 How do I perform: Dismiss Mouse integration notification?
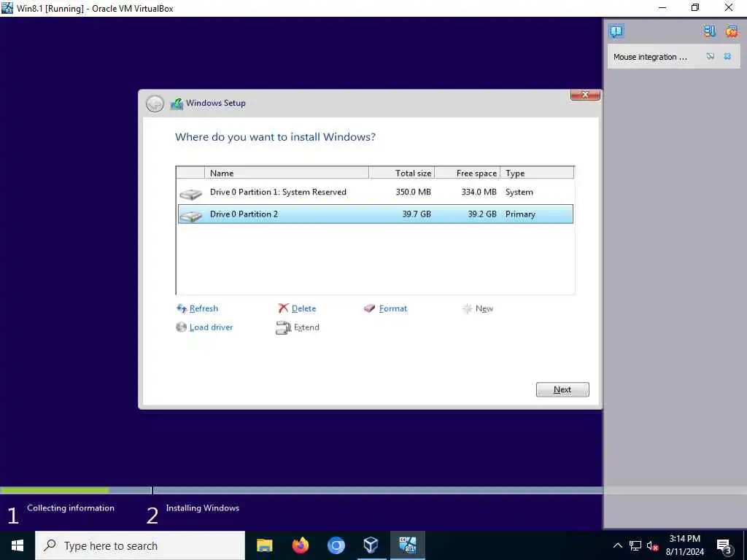[727, 57]
